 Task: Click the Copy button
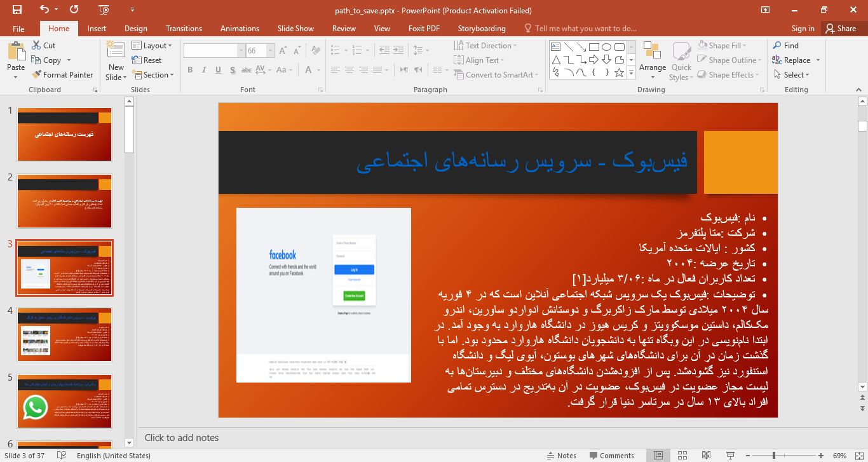[x=46, y=60]
